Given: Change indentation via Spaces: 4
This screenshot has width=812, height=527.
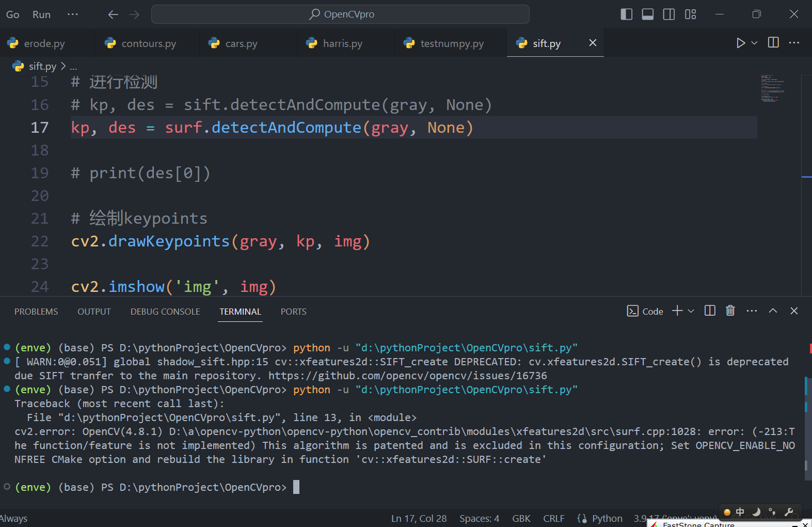Looking at the screenshot, I should pyautogui.click(x=479, y=518).
